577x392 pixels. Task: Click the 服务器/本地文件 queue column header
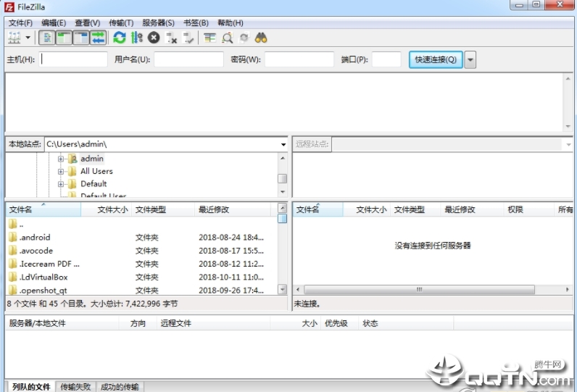coord(62,323)
